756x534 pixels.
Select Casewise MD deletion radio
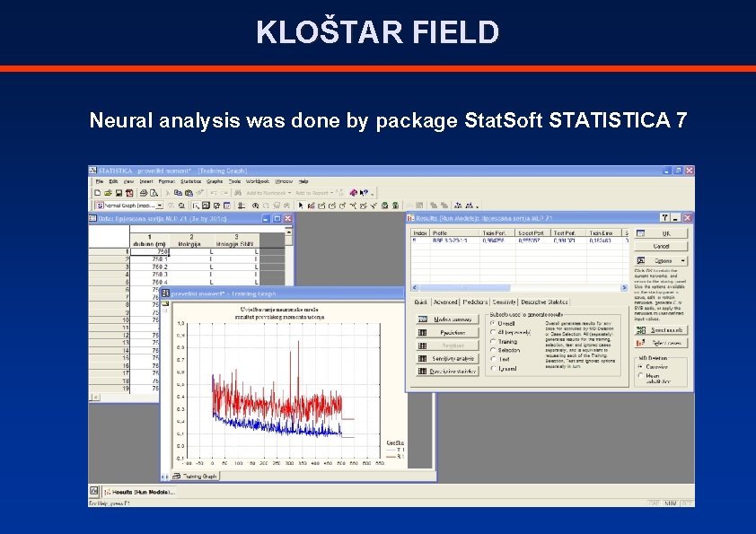[641, 367]
